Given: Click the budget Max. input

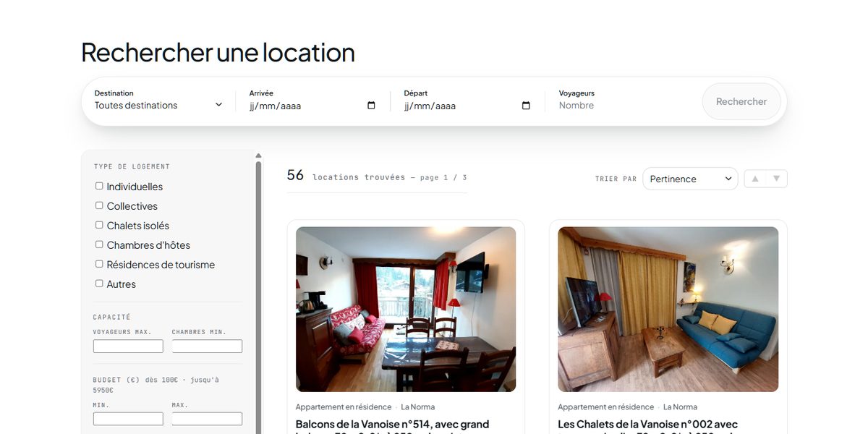Looking at the screenshot, I should point(207,419).
